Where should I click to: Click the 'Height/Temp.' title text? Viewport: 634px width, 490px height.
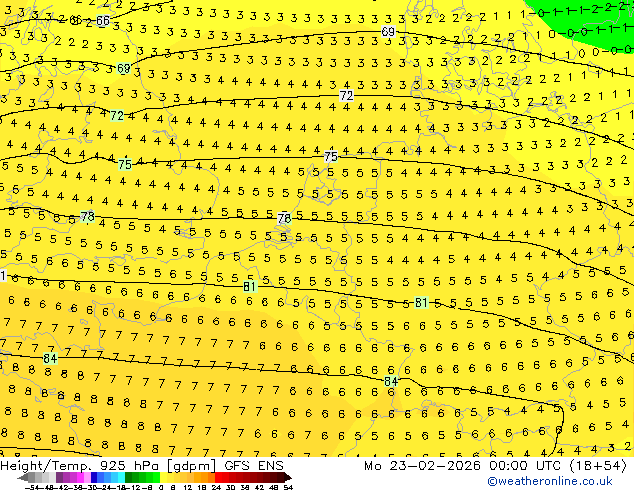46,466
